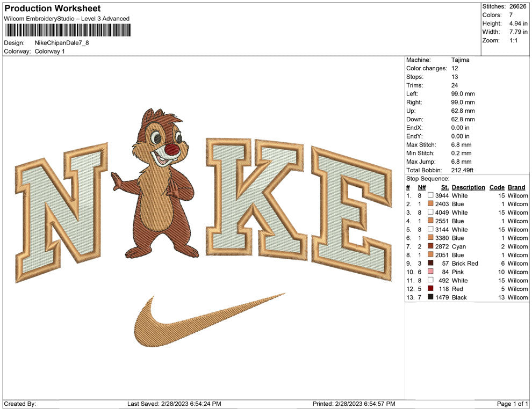Click the Total Bobbin value '212.49ft'
Screen dimensions: 532x409
(462, 170)
